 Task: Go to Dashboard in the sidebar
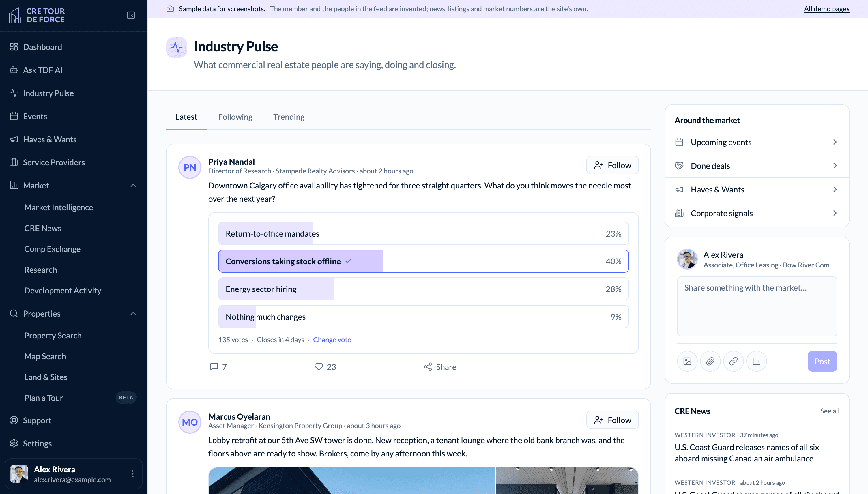click(74, 47)
